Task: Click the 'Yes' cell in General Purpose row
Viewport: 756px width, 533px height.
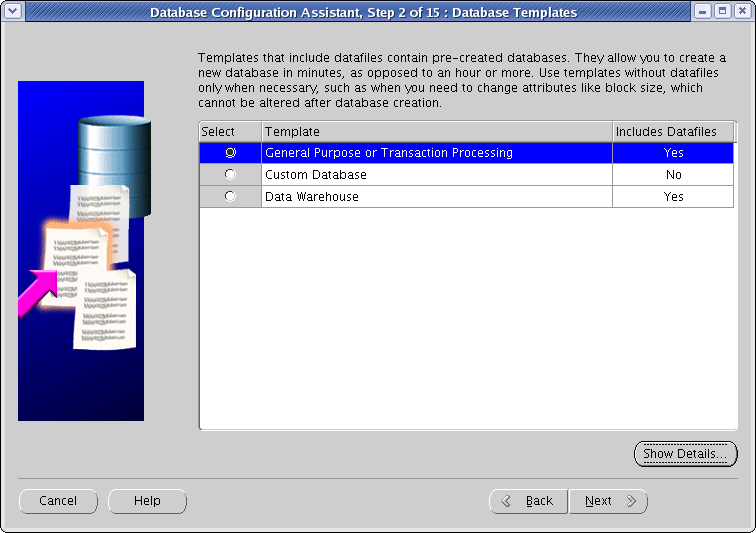Action: pyautogui.click(x=673, y=153)
